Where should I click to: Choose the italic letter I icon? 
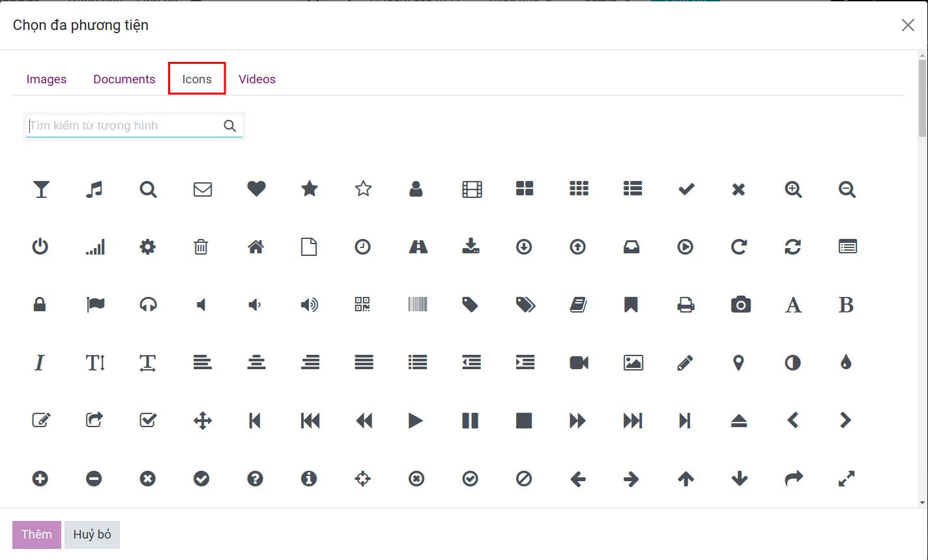tap(40, 362)
